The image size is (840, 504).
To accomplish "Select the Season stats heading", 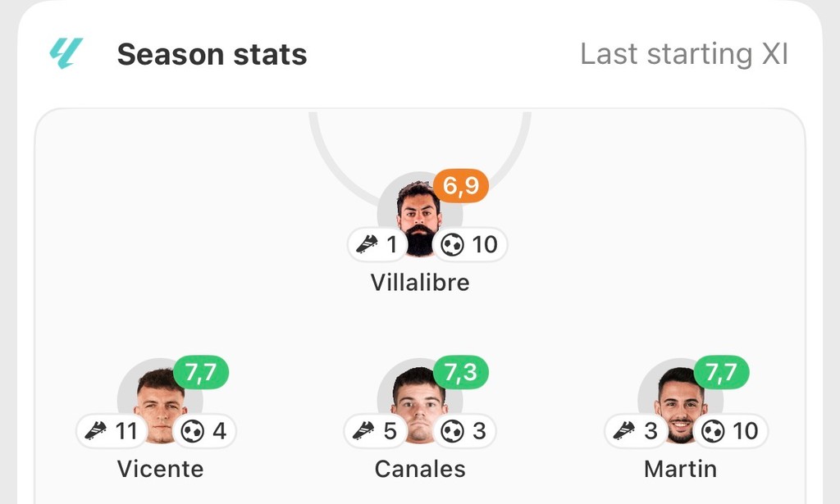I will [212, 55].
